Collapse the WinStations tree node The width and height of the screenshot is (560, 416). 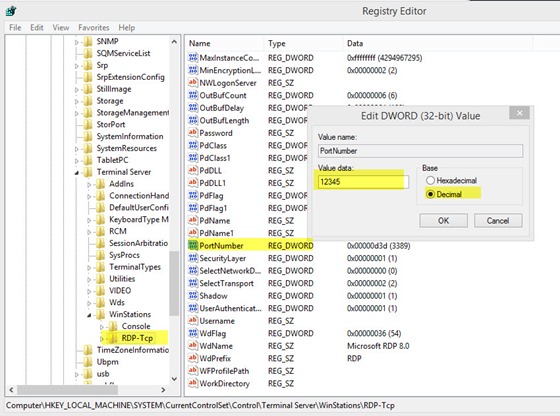coord(89,315)
